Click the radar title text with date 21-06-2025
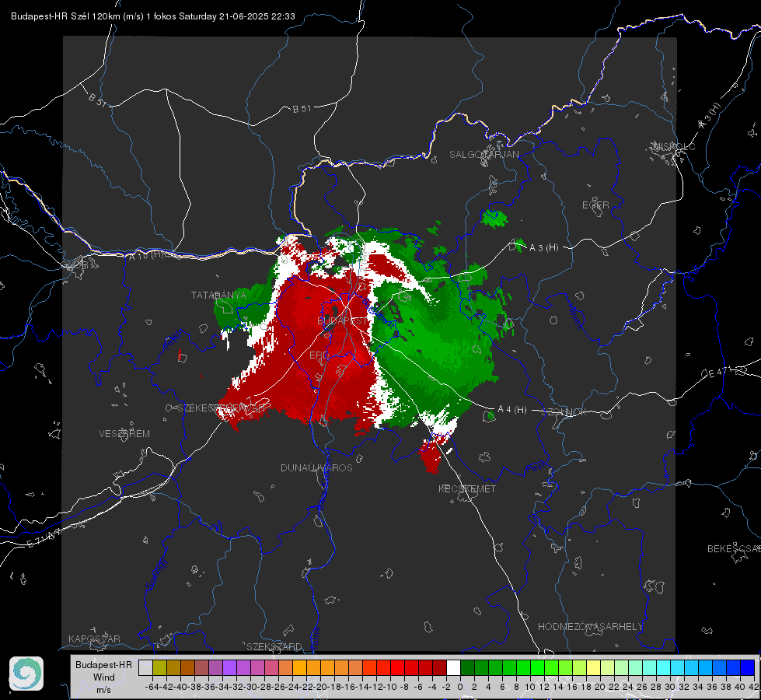This screenshot has height=700, width=761. 153,16
